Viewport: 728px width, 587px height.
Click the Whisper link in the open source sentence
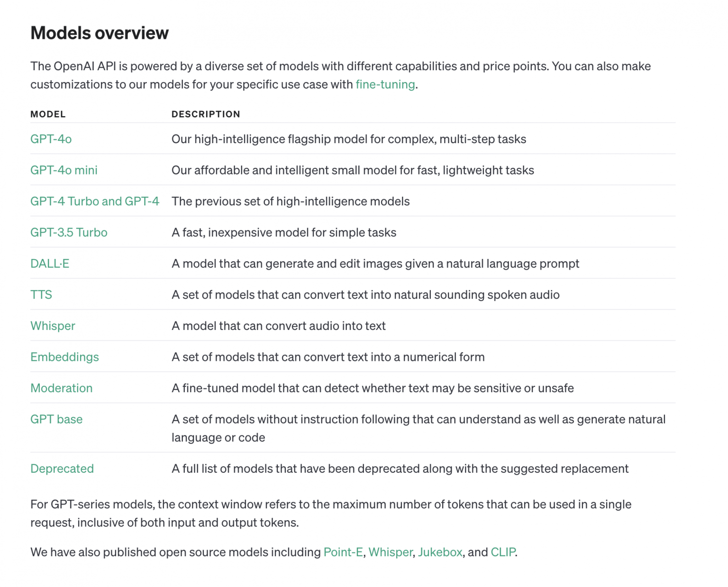click(x=391, y=552)
